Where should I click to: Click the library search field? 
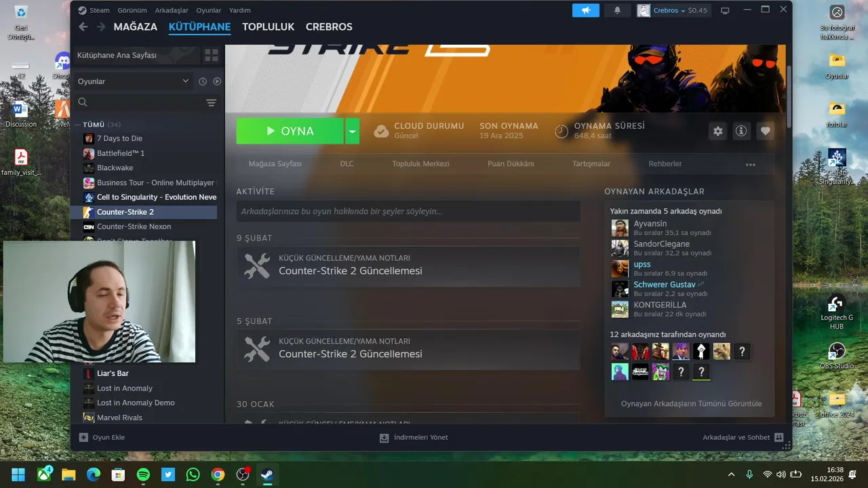click(x=138, y=102)
